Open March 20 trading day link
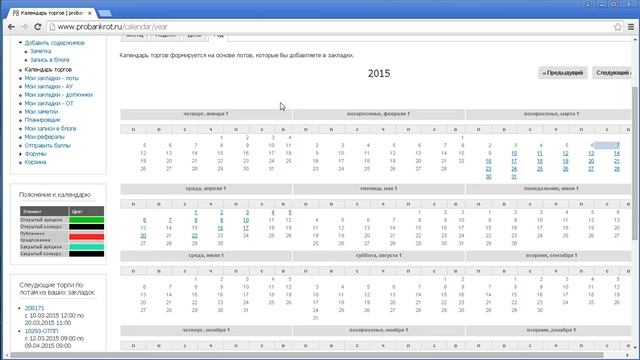The height and width of the screenshot is (360, 640). pos(591,161)
